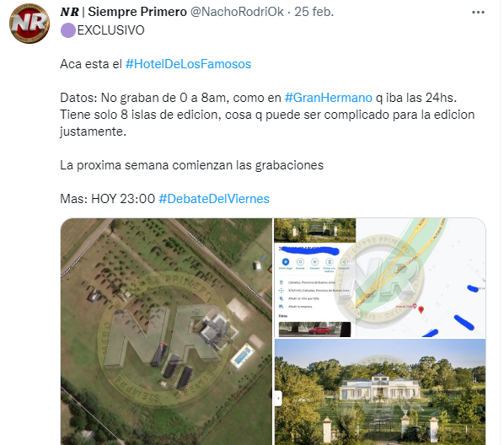This screenshot has height=445, width=504.
Task: Open the '25 feb.' tweet timestamp
Action: [314, 12]
